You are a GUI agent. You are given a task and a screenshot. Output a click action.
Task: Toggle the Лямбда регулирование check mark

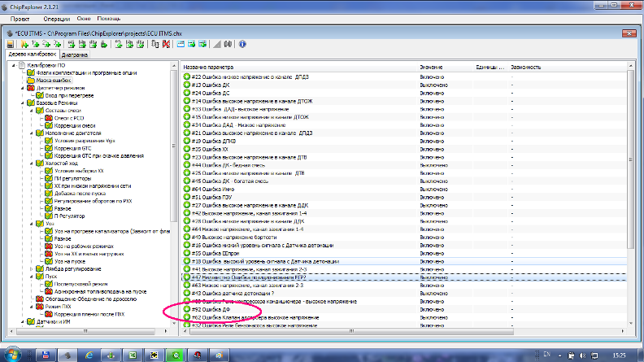click(x=38, y=268)
